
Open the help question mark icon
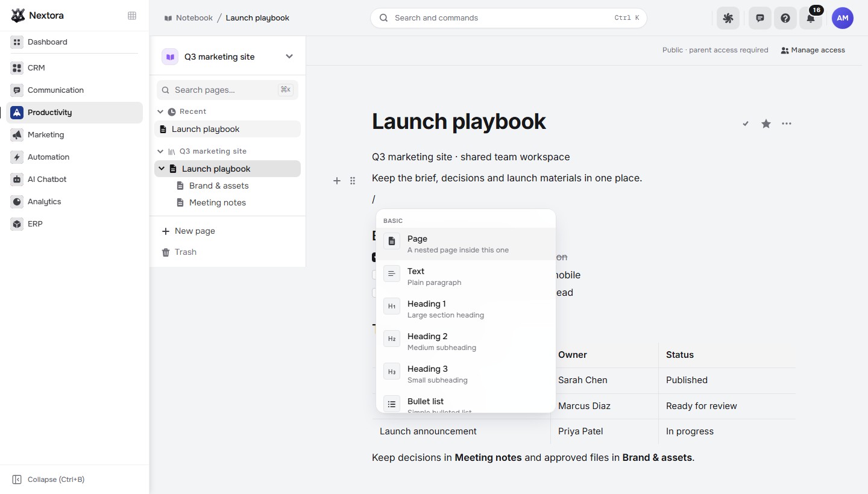click(785, 18)
